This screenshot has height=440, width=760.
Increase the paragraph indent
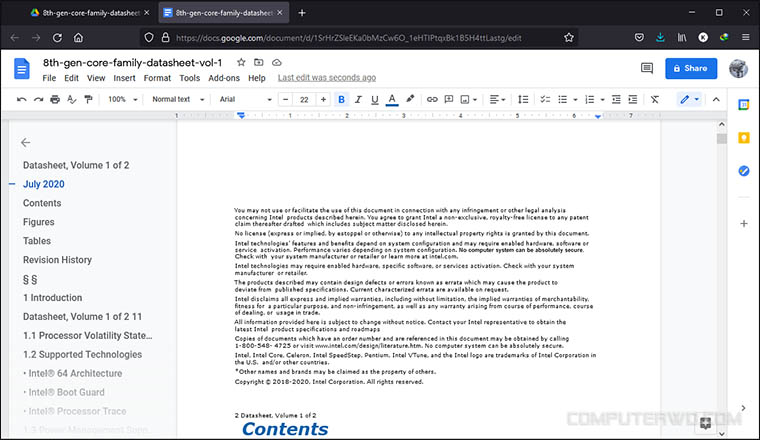click(x=633, y=99)
